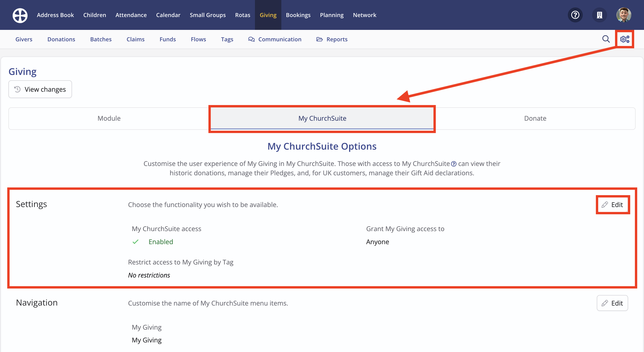Open the Givers section
644x352 pixels.
pyautogui.click(x=24, y=39)
